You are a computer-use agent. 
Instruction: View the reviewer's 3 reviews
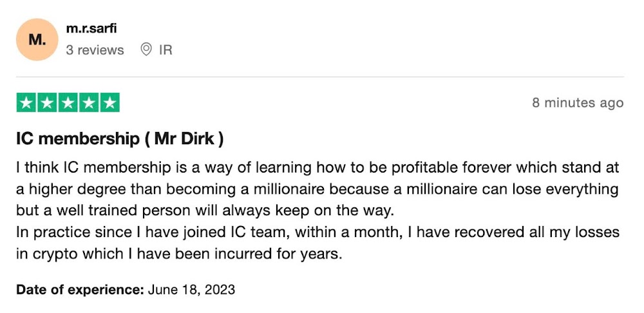95,50
